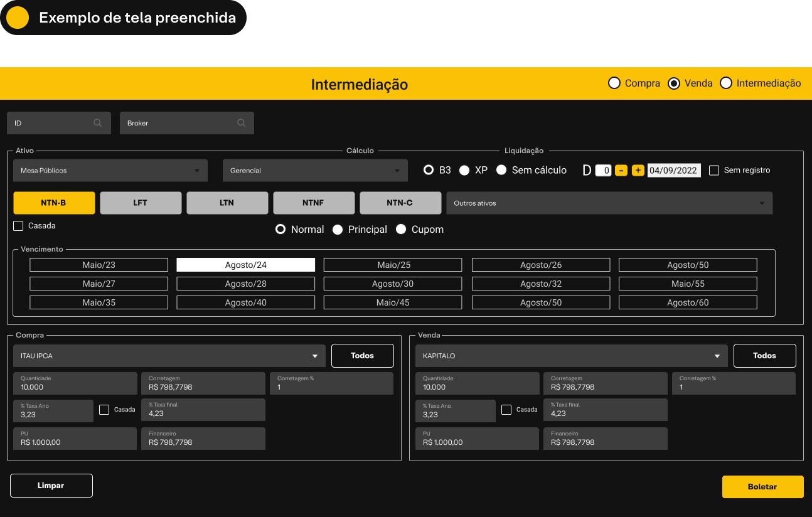Click Todos button in the Compra section
812x517 pixels.
(362, 356)
